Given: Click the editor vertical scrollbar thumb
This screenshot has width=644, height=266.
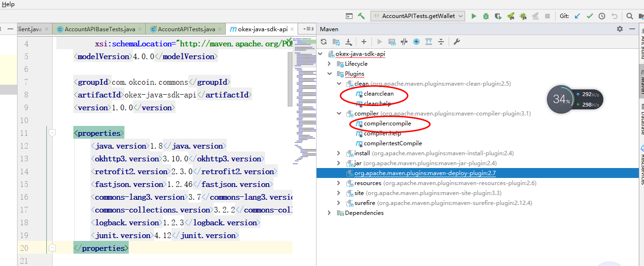Looking at the screenshot, I should [290, 79].
